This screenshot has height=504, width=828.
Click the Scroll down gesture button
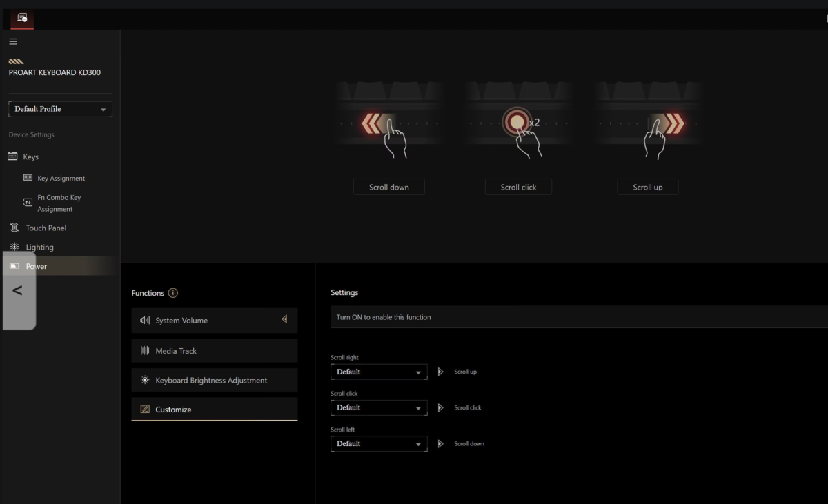coord(389,187)
